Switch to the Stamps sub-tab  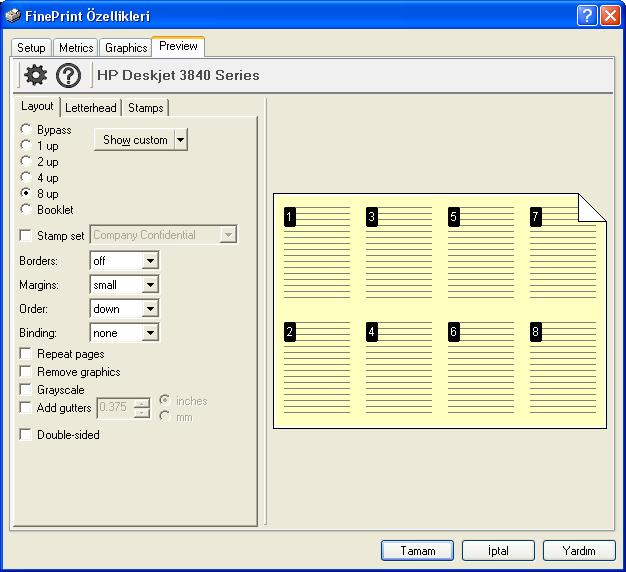pyautogui.click(x=146, y=108)
